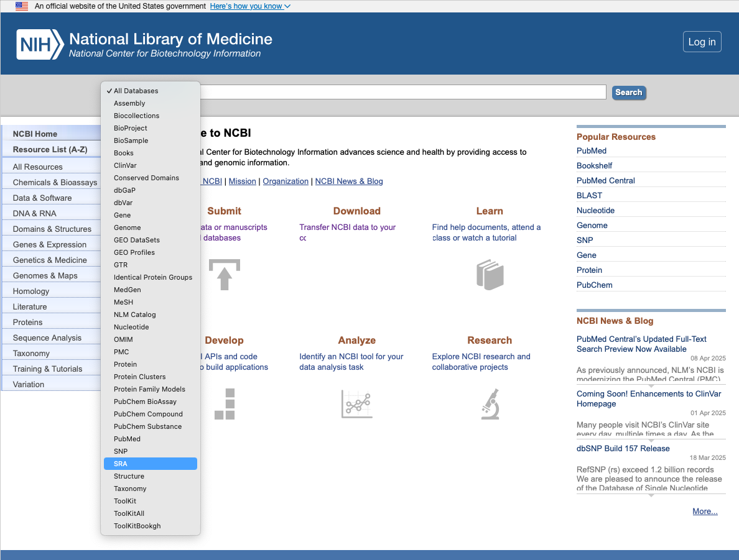Expand "Here's how you know" banner
The height and width of the screenshot is (560, 739).
(x=249, y=6)
